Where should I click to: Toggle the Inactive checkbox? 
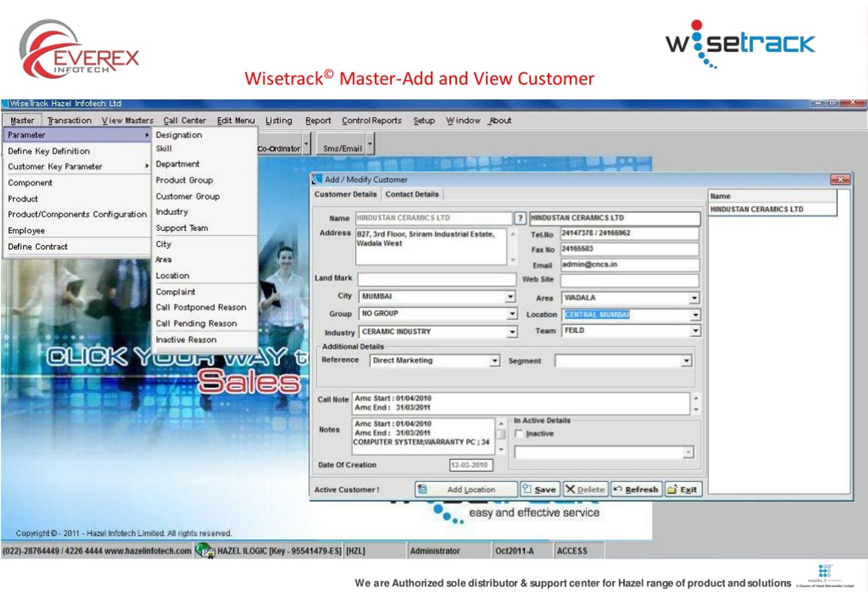tap(518, 434)
